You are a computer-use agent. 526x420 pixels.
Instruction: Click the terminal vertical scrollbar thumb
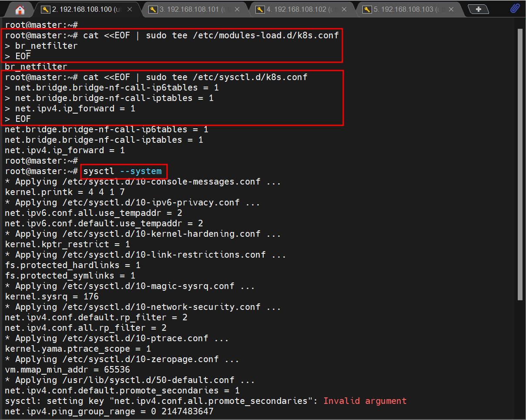[x=519, y=165]
